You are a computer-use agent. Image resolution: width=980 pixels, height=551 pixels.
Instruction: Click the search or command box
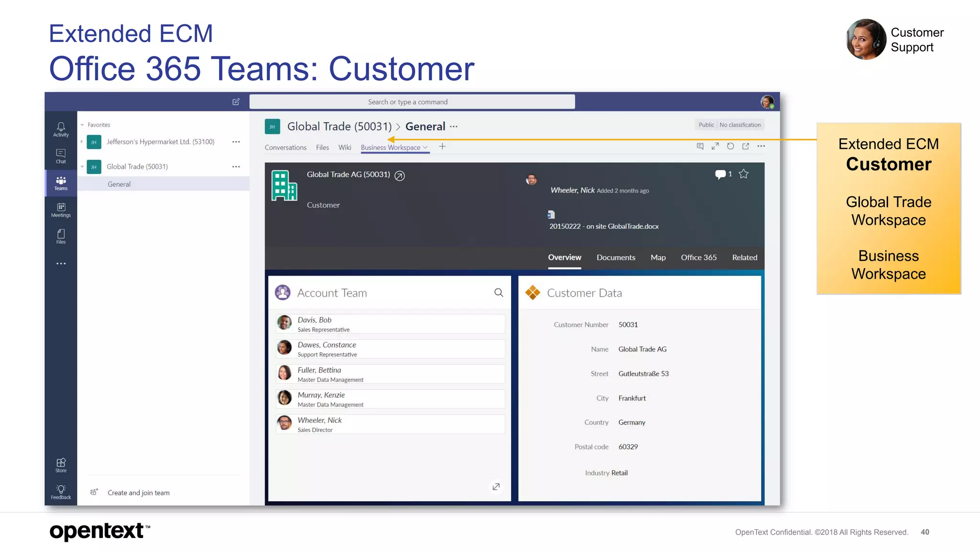412,102
